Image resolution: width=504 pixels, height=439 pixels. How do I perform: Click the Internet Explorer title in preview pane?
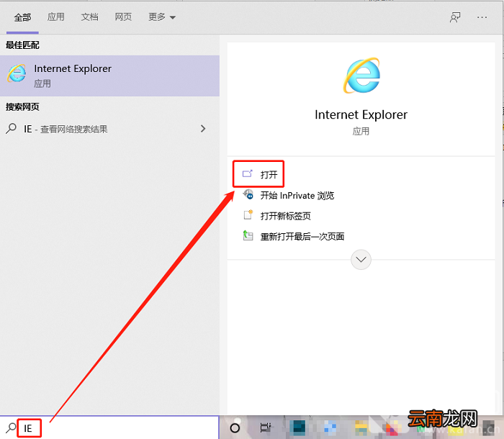pyautogui.click(x=361, y=114)
